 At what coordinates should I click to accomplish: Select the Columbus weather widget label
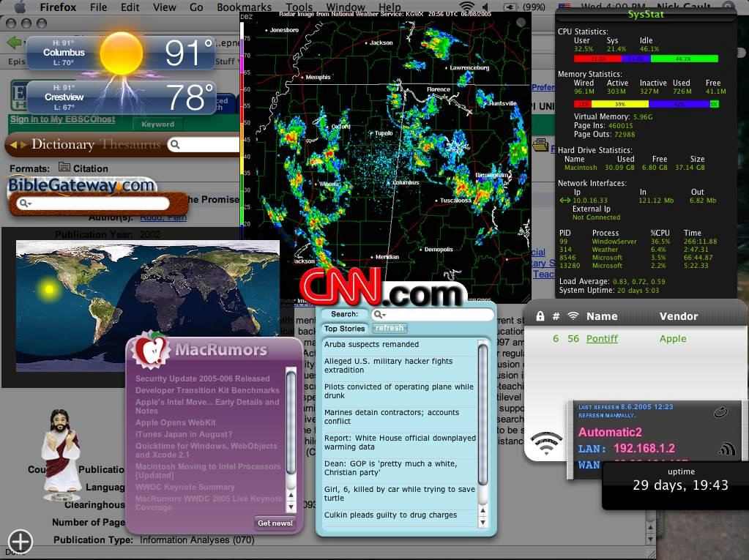click(64, 53)
